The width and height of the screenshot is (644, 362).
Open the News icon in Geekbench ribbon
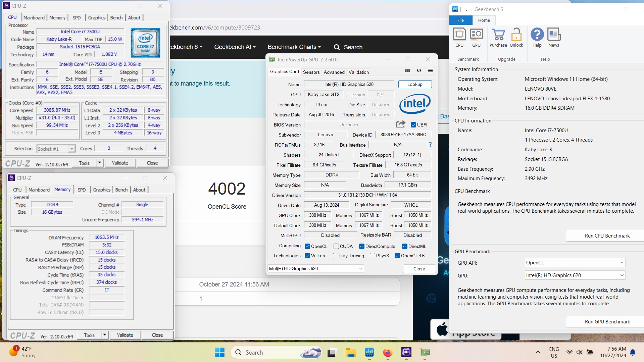coord(554,38)
